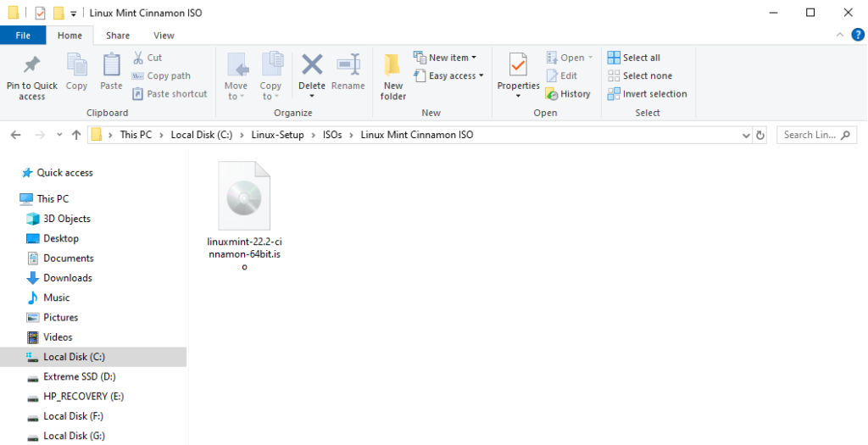This screenshot has height=445, width=868.
Task: Expand the address bar history dropdown
Action: click(x=745, y=135)
